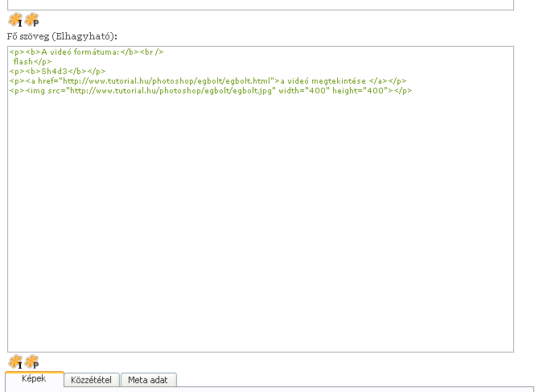The image size is (539, 392).
Task: Click the 'Sh4d3' text in the editor
Action: (56, 71)
